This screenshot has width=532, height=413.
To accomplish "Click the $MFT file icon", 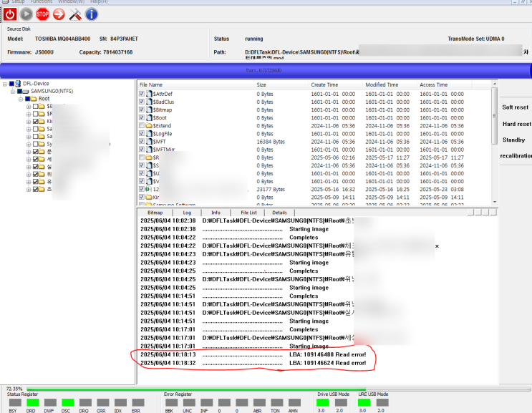I will 149,142.
